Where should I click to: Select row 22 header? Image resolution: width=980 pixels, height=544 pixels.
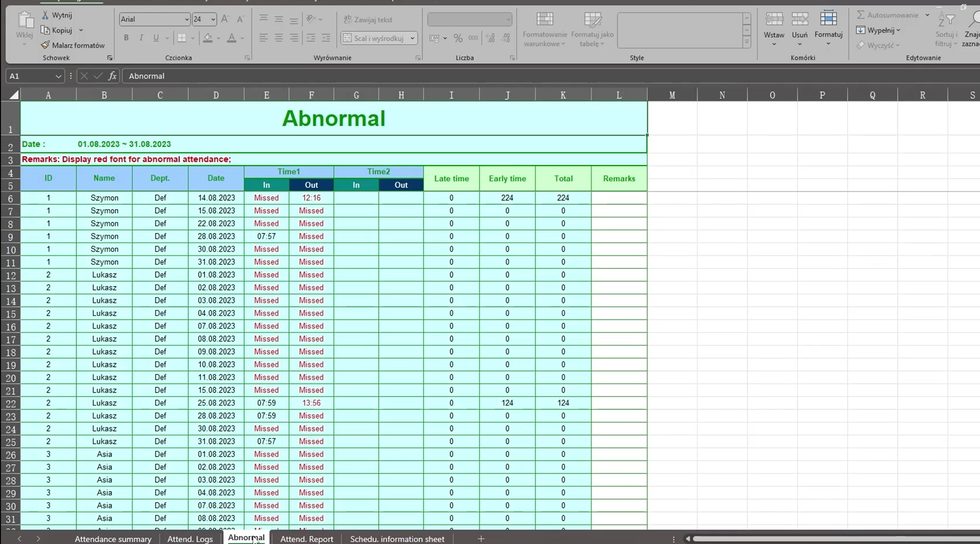tap(11, 403)
